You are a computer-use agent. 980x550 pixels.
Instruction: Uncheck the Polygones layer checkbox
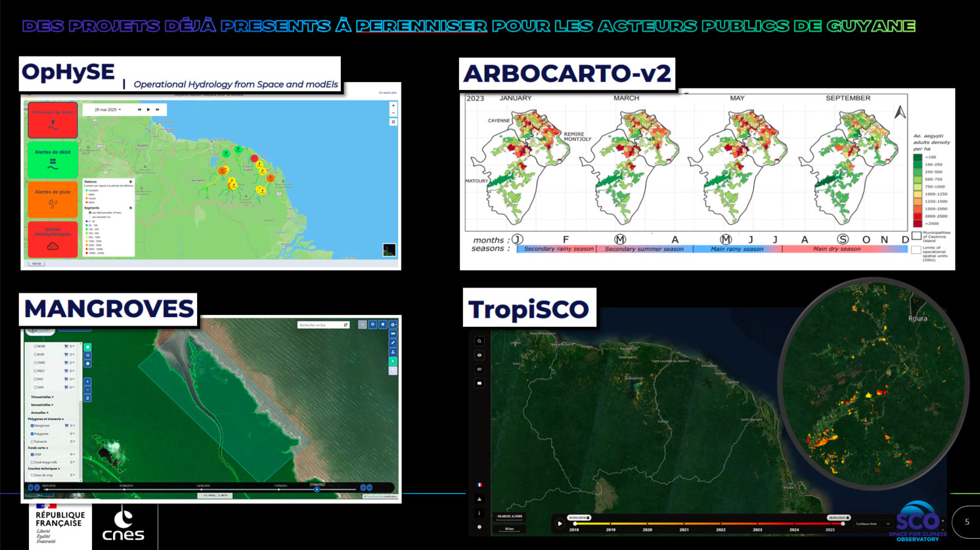[x=32, y=434]
